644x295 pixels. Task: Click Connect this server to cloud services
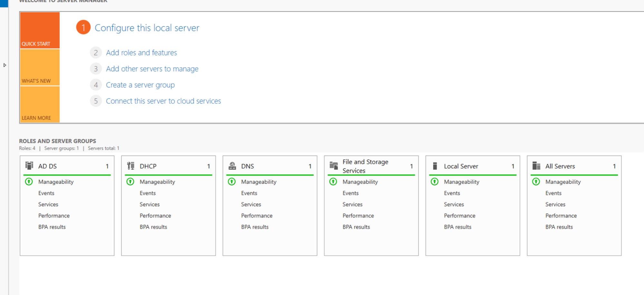coord(163,101)
